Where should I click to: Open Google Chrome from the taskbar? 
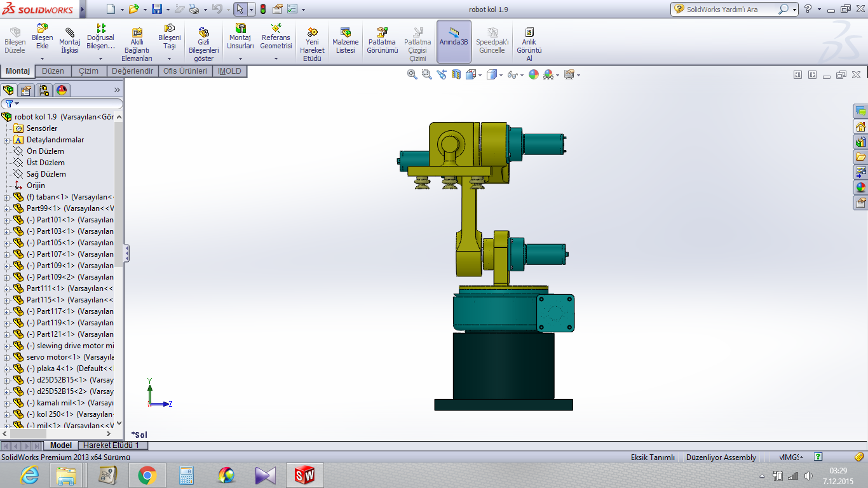pyautogui.click(x=147, y=475)
